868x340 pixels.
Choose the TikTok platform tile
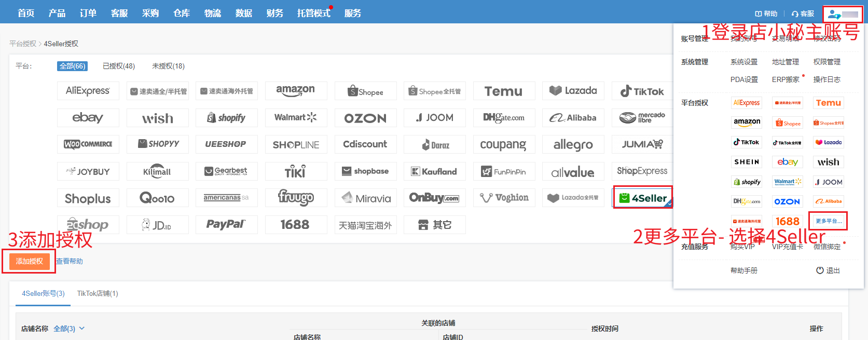pyautogui.click(x=642, y=91)
